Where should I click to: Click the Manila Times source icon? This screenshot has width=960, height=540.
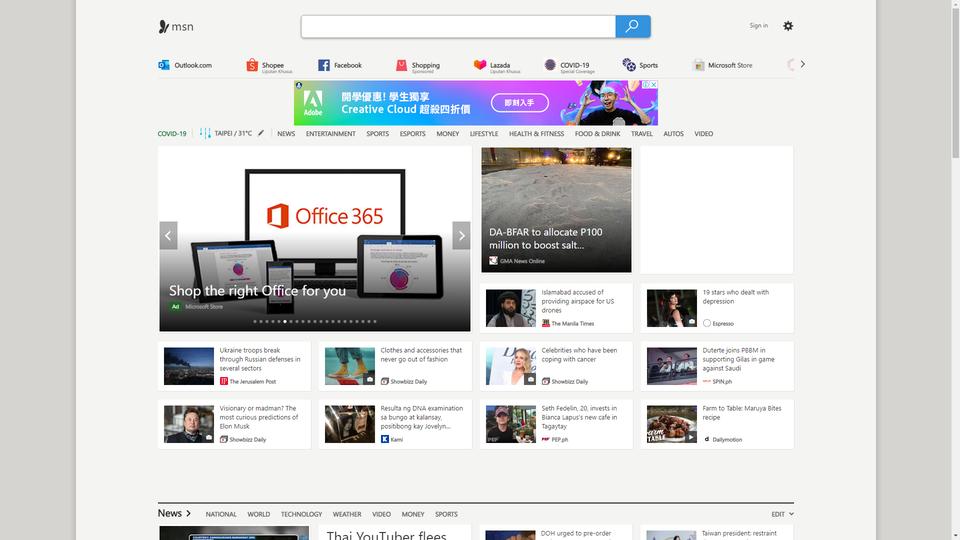click(x=546, y=323)
